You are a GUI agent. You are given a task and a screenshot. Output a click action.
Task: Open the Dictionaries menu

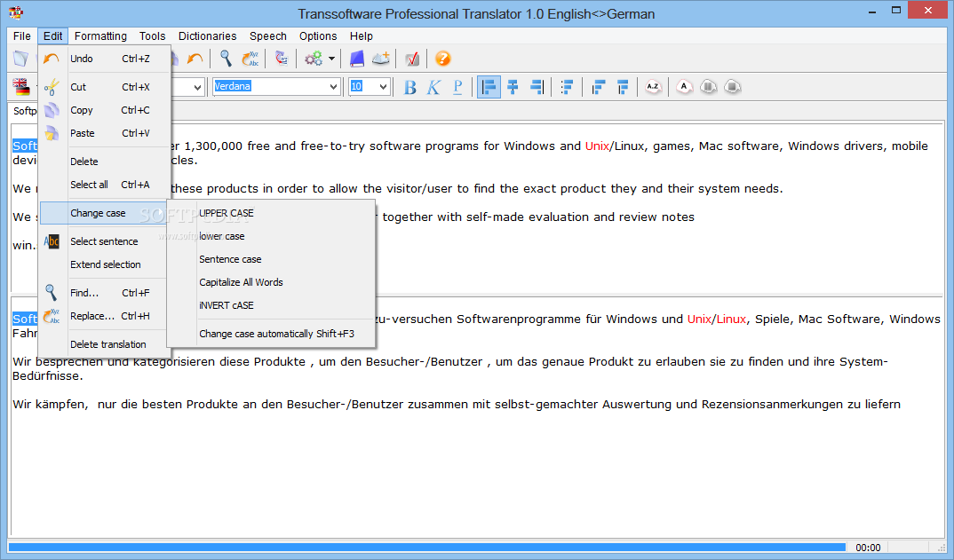tap(208, 35)
